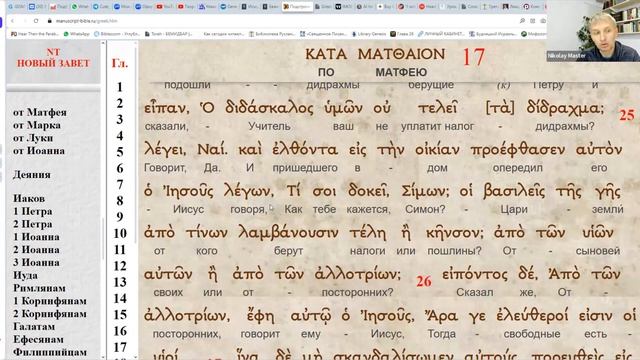Screen dimensions: 640x360
Task: Go to chapter 12 in chapter list
Action: coord(120,266)
